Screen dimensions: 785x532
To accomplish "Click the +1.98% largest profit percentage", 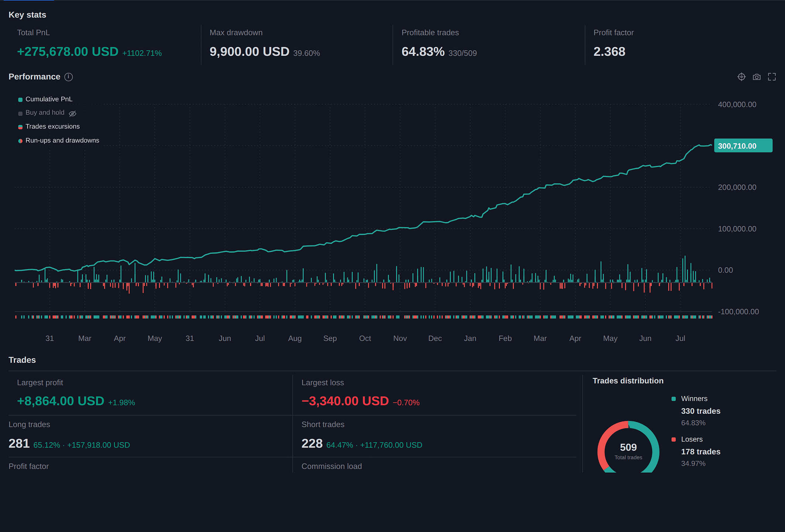I will (x=122, y=403).
